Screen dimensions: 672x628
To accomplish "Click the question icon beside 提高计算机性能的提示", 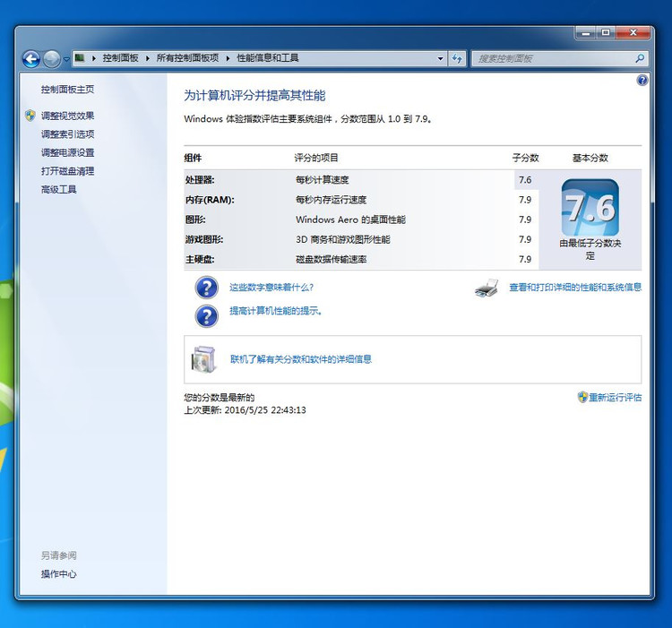I will point(207,316).
